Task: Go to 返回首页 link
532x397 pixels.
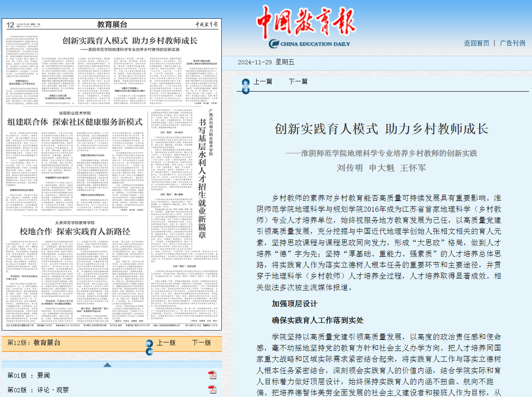Action: (x=477, y=43)
